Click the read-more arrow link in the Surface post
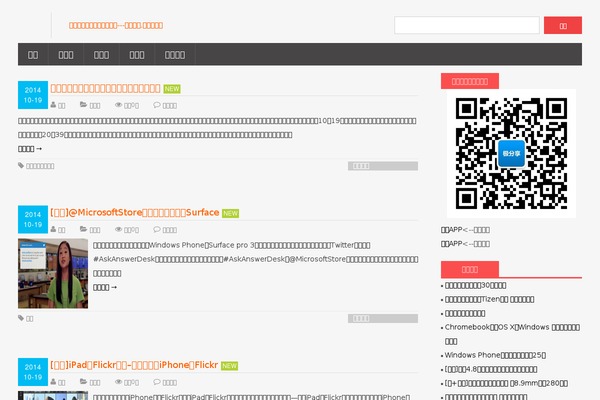Viewport: 600px width, 400px height. (105, 287)
